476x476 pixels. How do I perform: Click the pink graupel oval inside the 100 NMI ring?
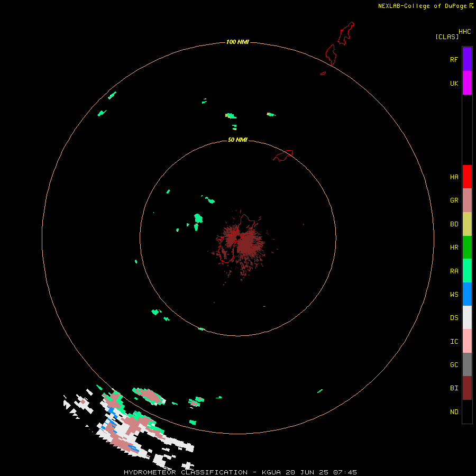coord(149,396)
